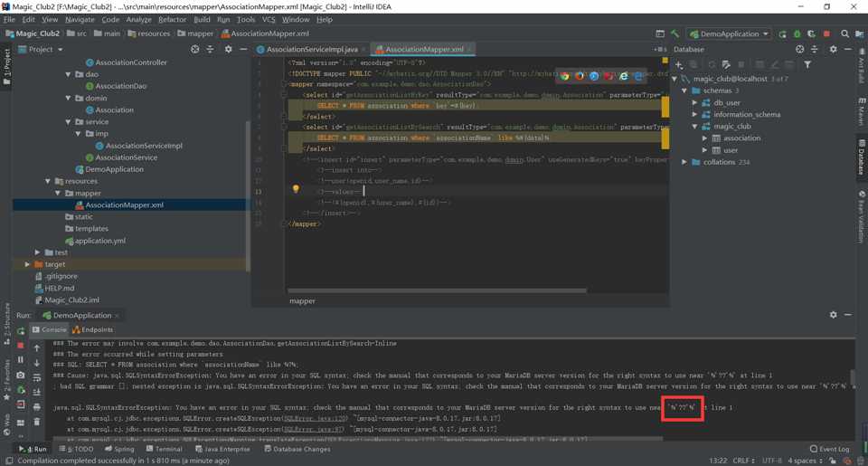The image size is (868, 466).
Task: Rerun DemoApplication in Run panel
Action: tap(21, 331)
